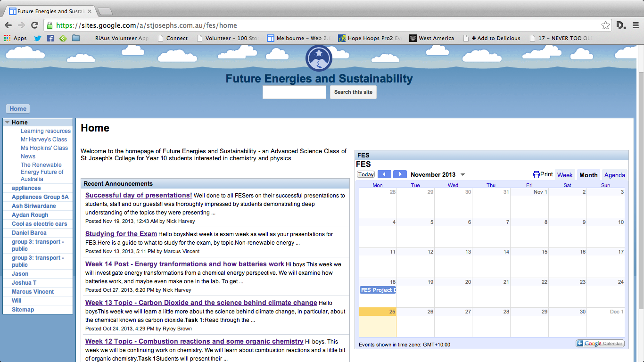The height and width of the screenshot is (362, 644).
Task: Open the Apps shortcut in bookmarks bar
Action: pos(16,38)
